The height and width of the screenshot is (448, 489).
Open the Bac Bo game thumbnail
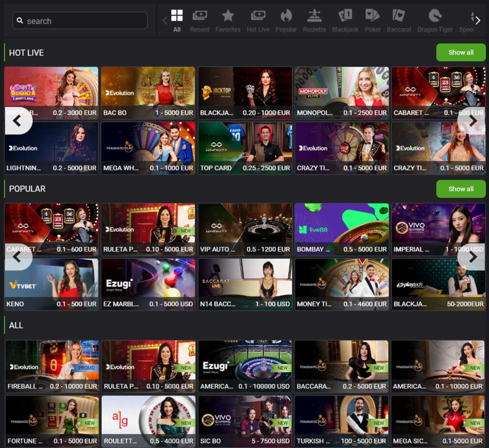(x=148, y=92)
